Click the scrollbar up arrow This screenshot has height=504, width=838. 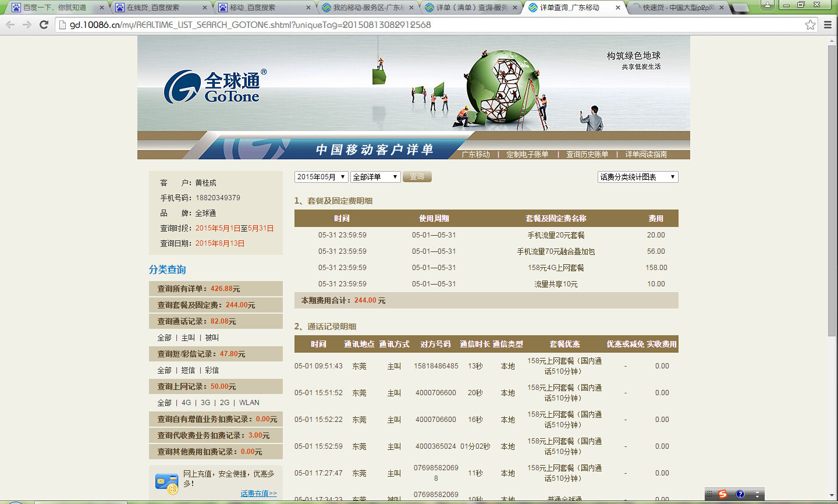pos(832,40)
